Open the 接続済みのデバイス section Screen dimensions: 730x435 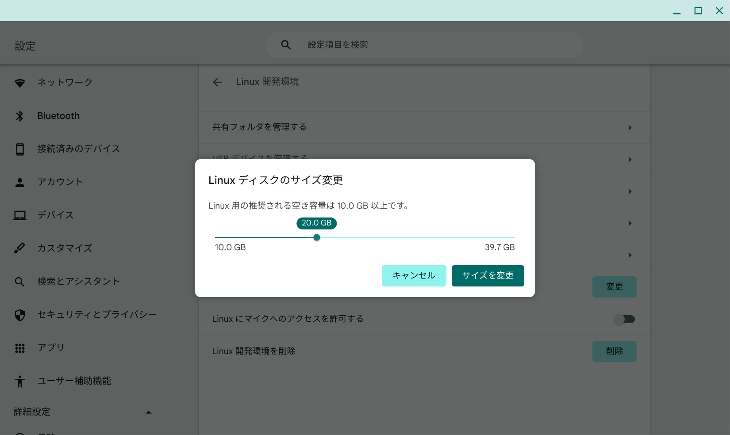[79, 149]
